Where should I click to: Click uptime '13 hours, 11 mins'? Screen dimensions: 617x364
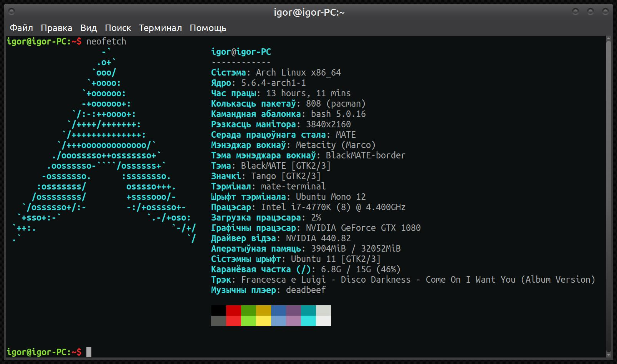coord(308,93)
